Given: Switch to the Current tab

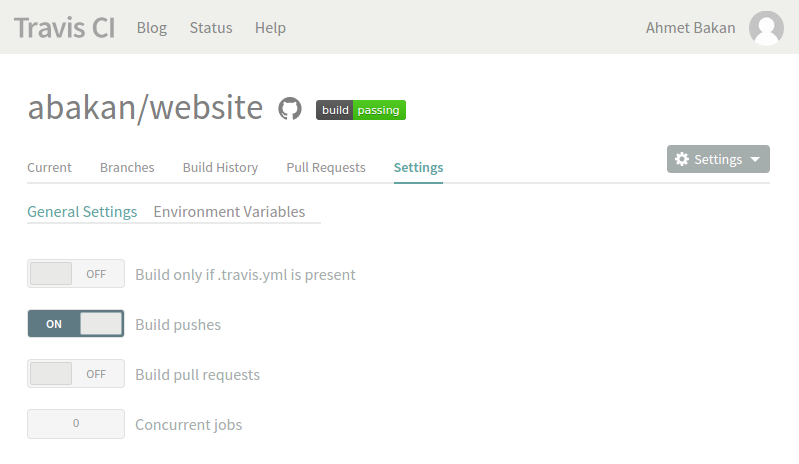Looking at the screenshot, I should pyautogui.click(x=49, y=168).
